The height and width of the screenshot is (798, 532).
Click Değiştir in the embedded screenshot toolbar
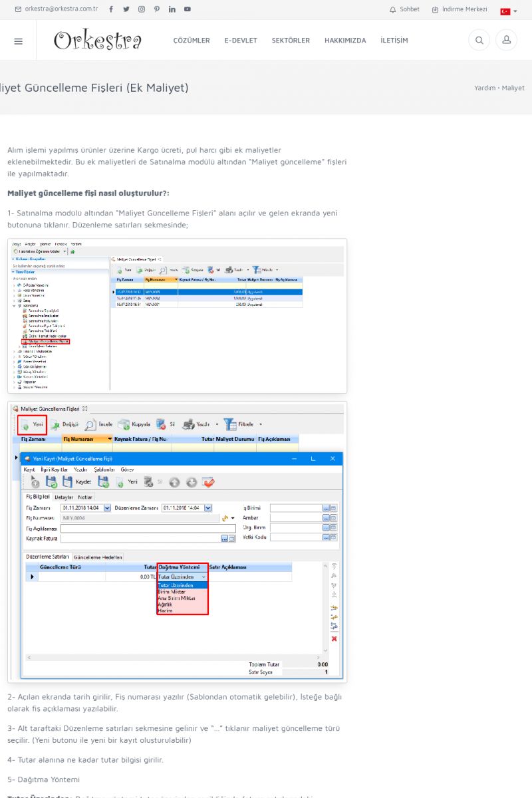[x=65, y=424]
